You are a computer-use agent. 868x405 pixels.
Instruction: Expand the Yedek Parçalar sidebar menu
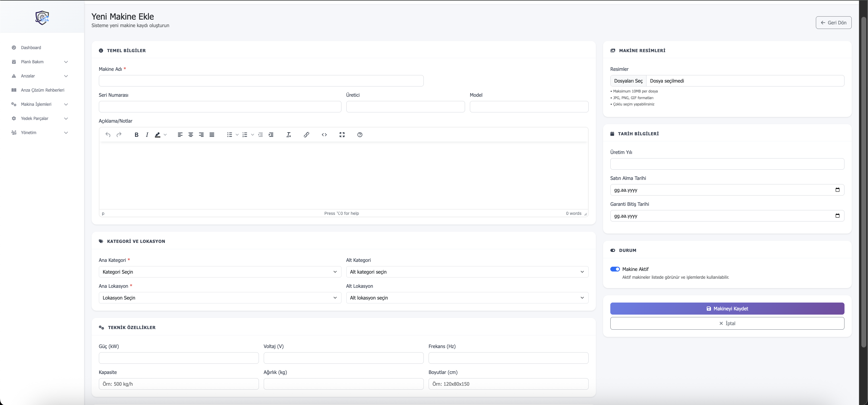pyautogui.click(x=40, y=118)
